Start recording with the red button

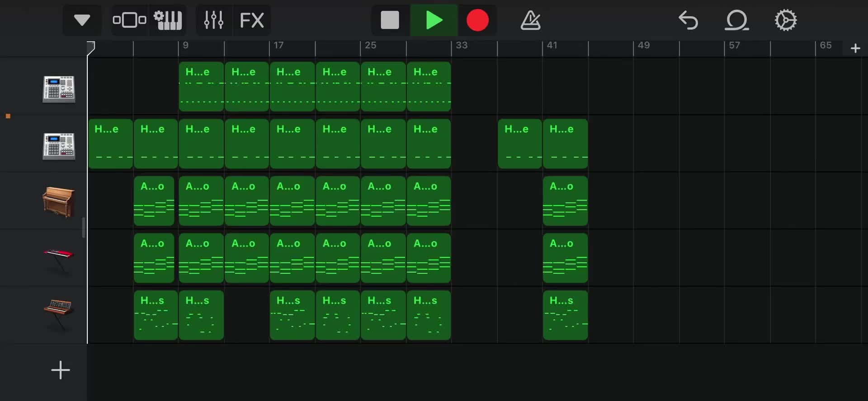click(x=477, y=20)
